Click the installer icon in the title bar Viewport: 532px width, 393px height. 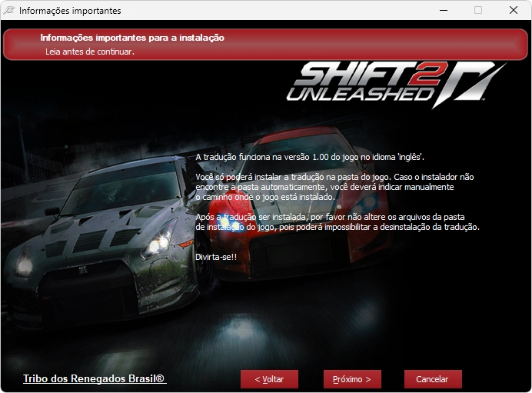coord(9,10)
